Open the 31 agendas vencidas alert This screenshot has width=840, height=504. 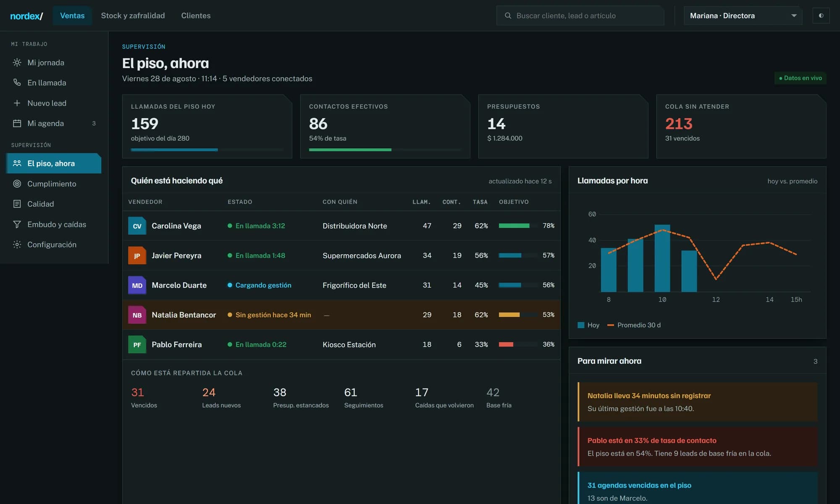pyautogui.click(x=697, y=488)
